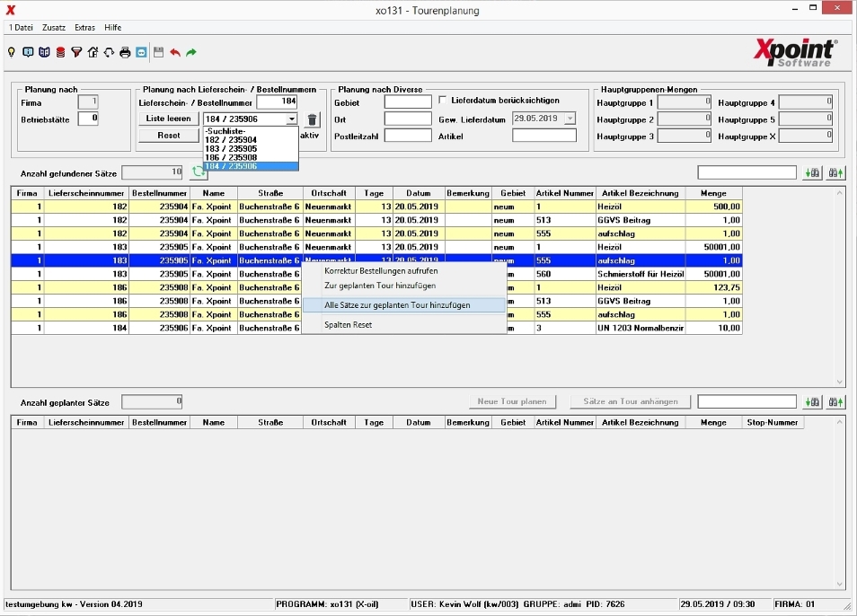Click the Postleitzahl input field
The width and height of the screenshot is (857, 616).
tap(408, 136)
